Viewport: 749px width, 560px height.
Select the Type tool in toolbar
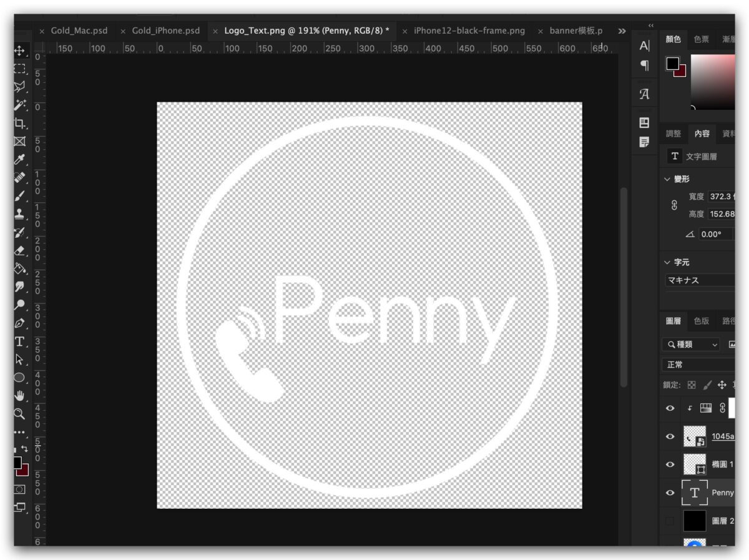tap(19, 341)
